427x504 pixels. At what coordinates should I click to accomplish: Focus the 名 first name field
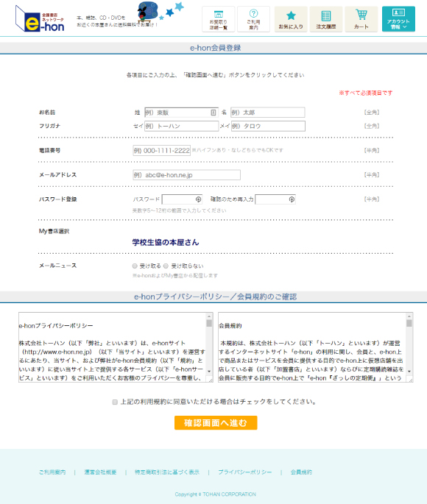tap(267, 113)
